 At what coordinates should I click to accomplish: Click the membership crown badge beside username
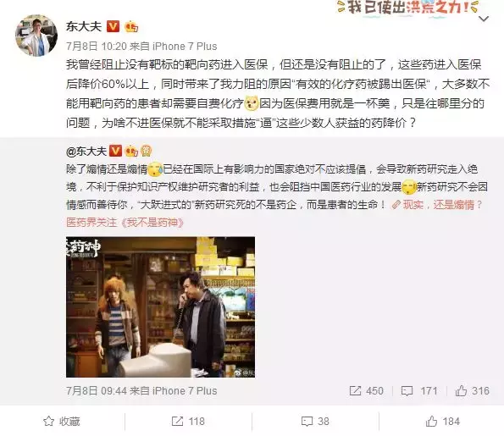click(131, 26)
